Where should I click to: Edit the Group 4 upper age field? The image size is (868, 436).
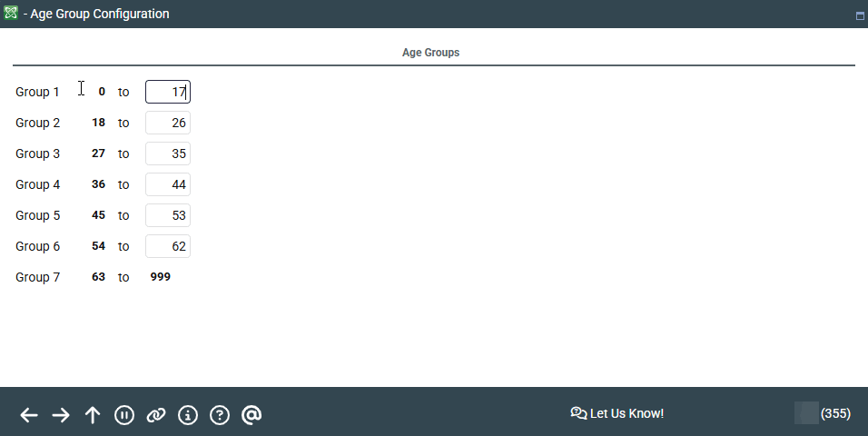[168, 184]
